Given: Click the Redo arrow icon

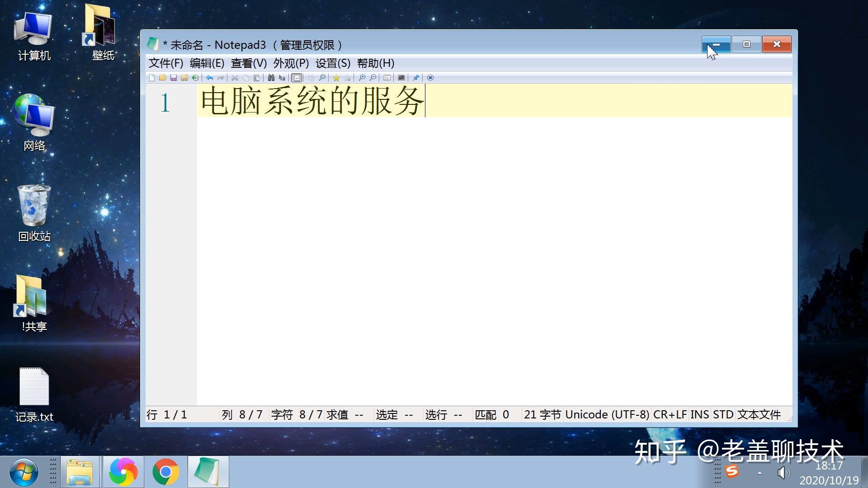Looking at the screenshot, I should (221, 78).
